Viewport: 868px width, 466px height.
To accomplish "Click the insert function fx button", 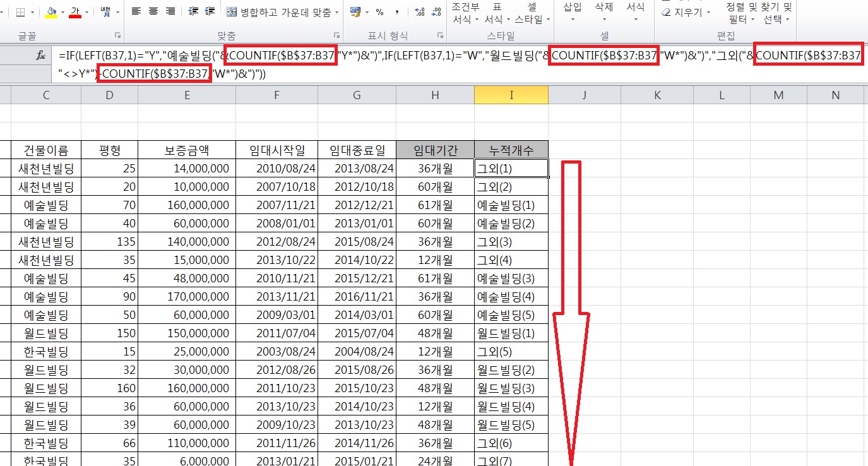I will 40,56.
